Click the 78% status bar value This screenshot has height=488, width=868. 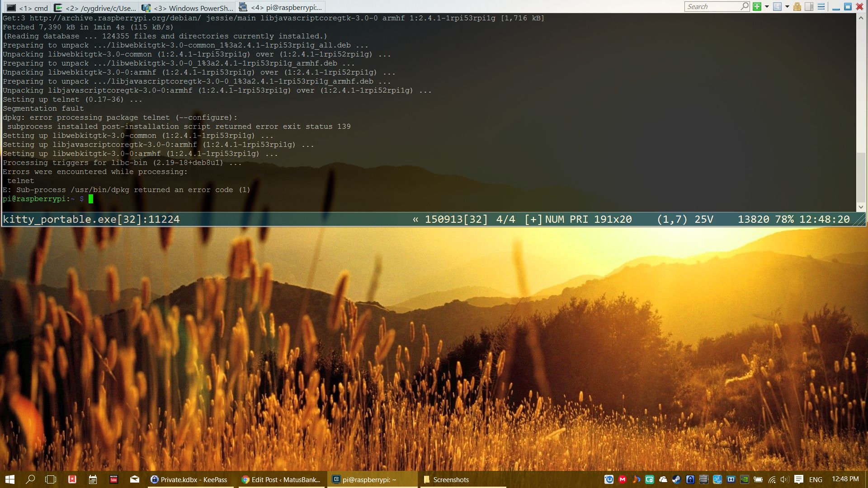pyautogui.click(x=784, y=219)
